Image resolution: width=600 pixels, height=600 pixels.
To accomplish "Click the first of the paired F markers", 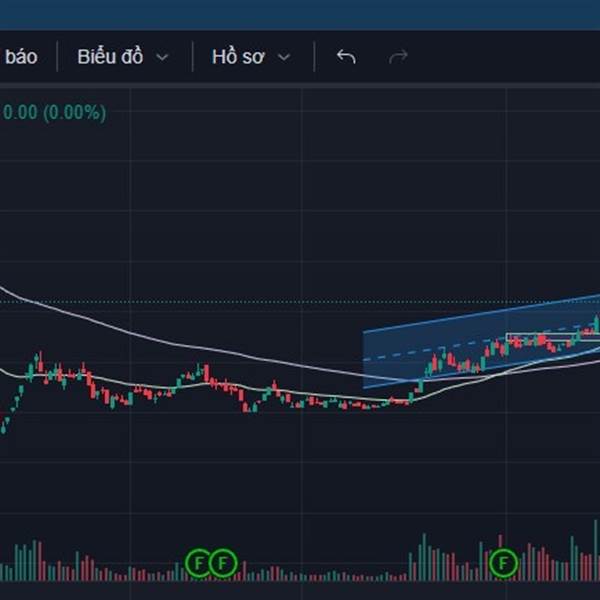I will [199, 563].
